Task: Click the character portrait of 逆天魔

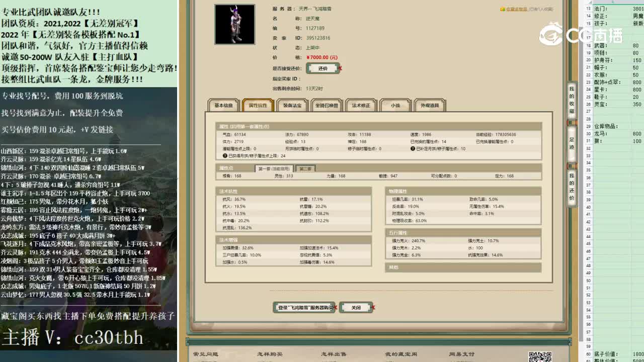Action: coord(234,24)
